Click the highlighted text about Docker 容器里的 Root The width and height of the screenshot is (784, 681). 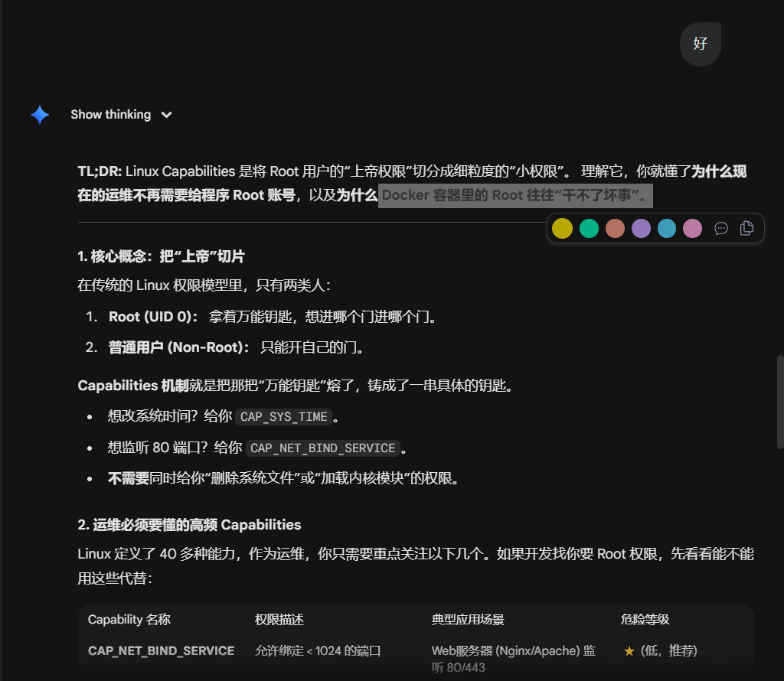514,196
